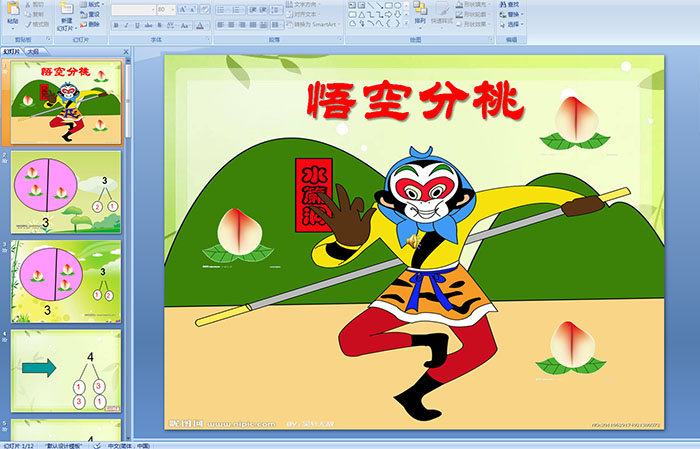Image resolution: width=700 pixels, height=449 pixels.
Task: Decrease font size with the small A icon
Action: click(x=193, y=9)
